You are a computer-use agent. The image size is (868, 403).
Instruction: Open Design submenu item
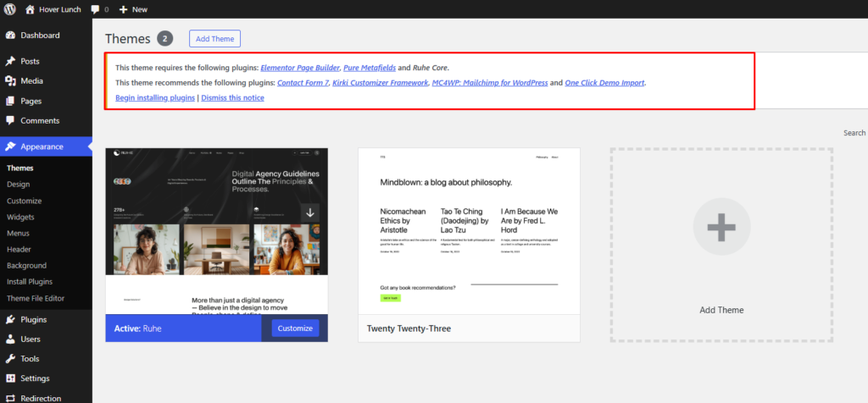coord(19,184)
